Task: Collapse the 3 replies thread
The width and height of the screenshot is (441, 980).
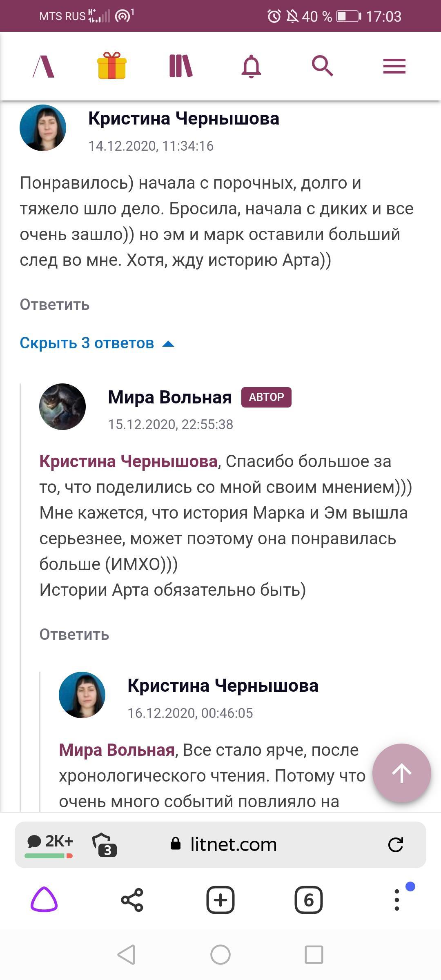Action: pyautogui.click(x=97, y=343)
